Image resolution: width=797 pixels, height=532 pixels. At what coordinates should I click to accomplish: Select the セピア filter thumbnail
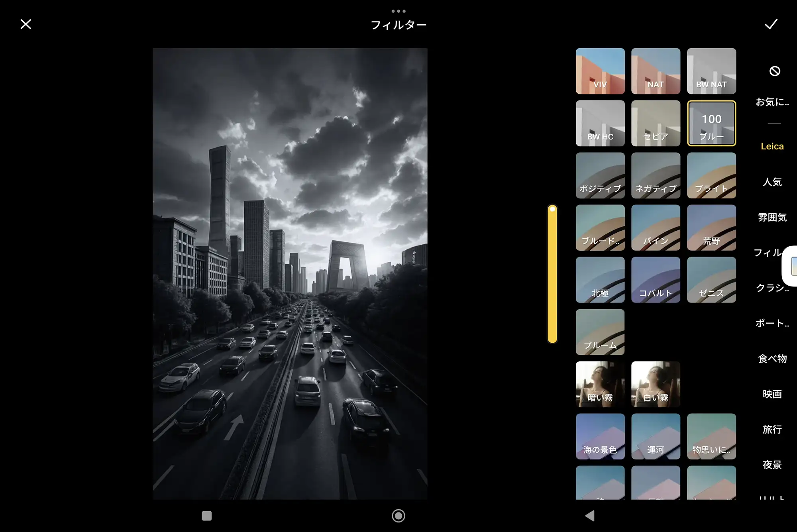[x=656, y=123]
